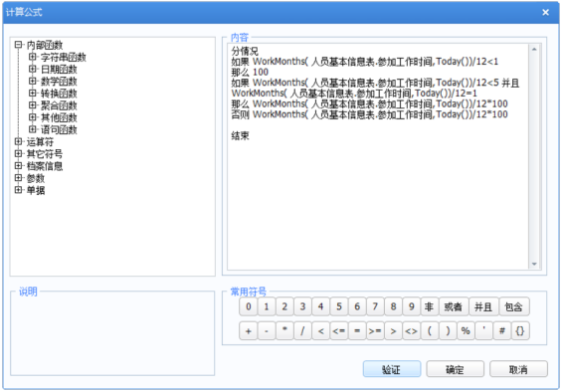Click scroll-down arrow of formula content
Image resolution: width=562 pixels, height=392 pixels.
tap(534, 264)
